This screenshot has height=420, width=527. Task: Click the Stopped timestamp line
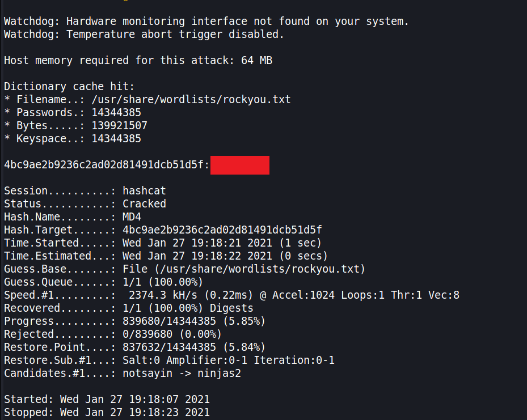tap(107, 412)
